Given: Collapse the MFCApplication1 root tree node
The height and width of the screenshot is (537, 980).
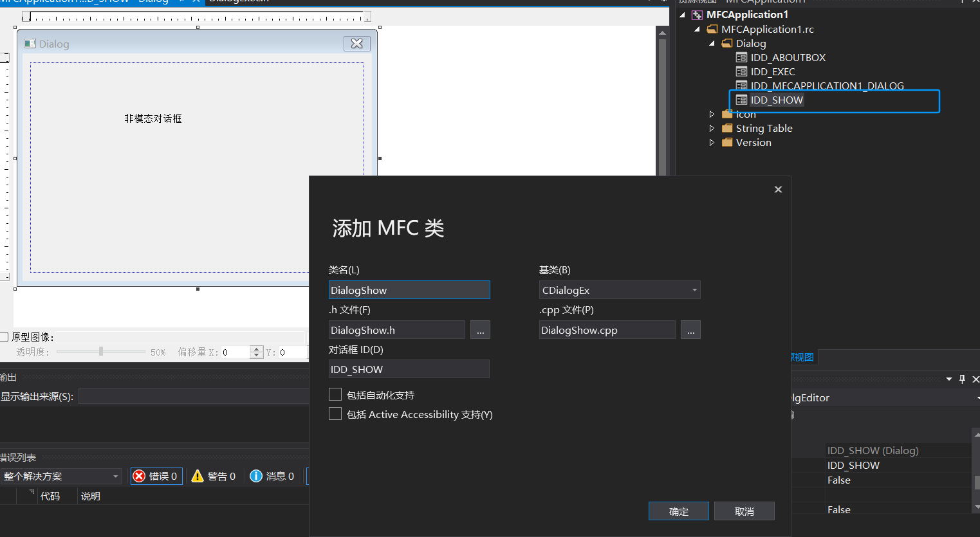Looking at the screenshot, I should (x=682, y=15).
